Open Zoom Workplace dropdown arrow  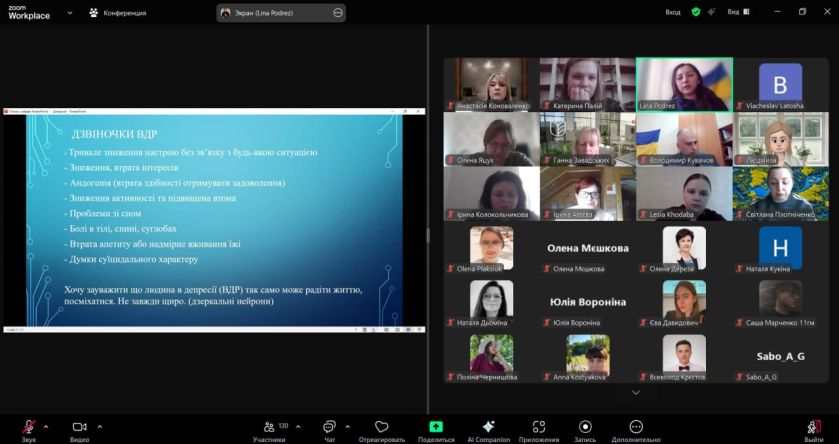pos(70,13)
